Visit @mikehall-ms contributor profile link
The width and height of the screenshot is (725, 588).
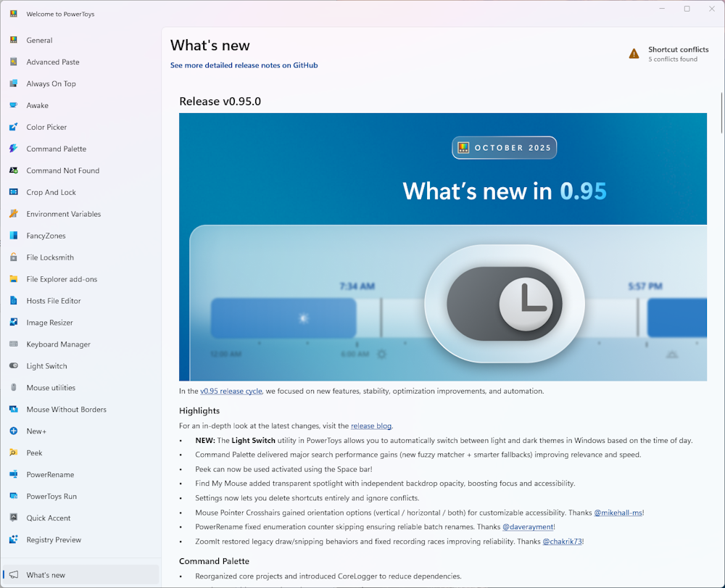tap(618, 513)
